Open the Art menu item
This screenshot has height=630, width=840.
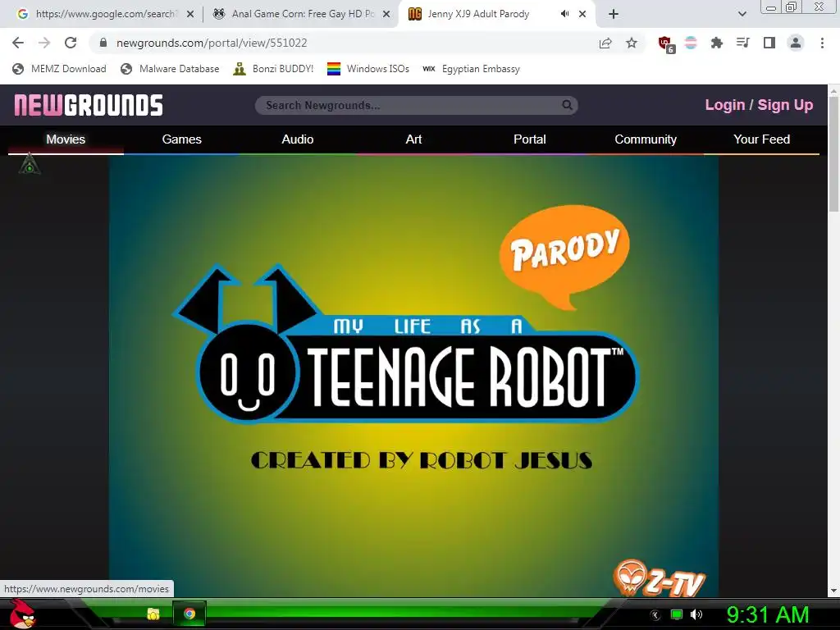[x=413, y=139]
